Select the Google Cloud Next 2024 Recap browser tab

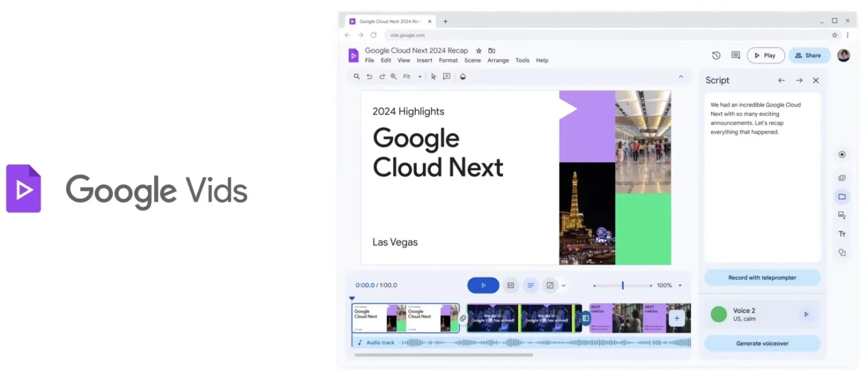(x=390, y=22)
